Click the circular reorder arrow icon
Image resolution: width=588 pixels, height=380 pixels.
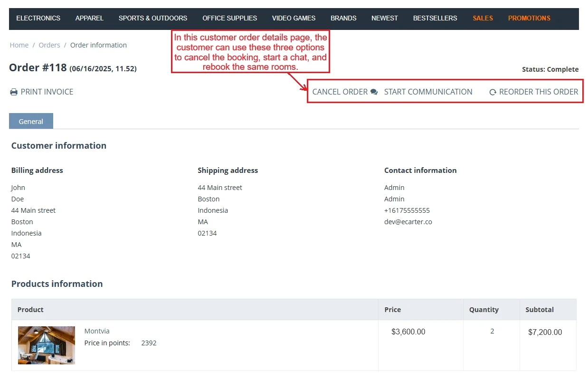pyautogui.click(x=493, y=93)
